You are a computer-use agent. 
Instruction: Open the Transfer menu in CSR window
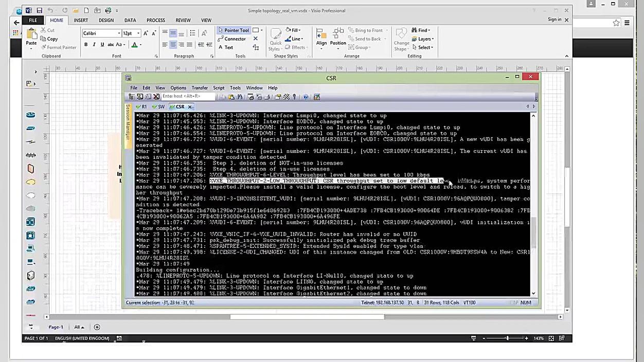click(x=200, y=88)
